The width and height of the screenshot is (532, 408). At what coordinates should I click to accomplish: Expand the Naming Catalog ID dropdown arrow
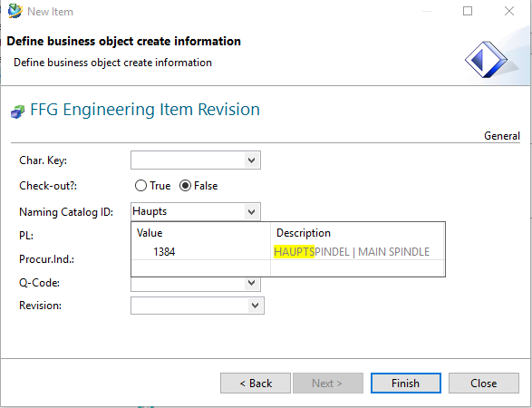[x=251, y=212]
